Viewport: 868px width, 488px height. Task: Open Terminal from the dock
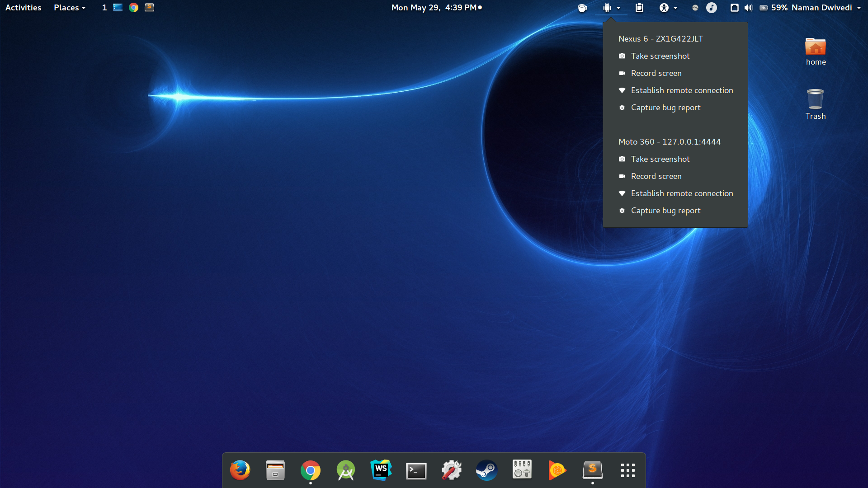pos(416,471)
